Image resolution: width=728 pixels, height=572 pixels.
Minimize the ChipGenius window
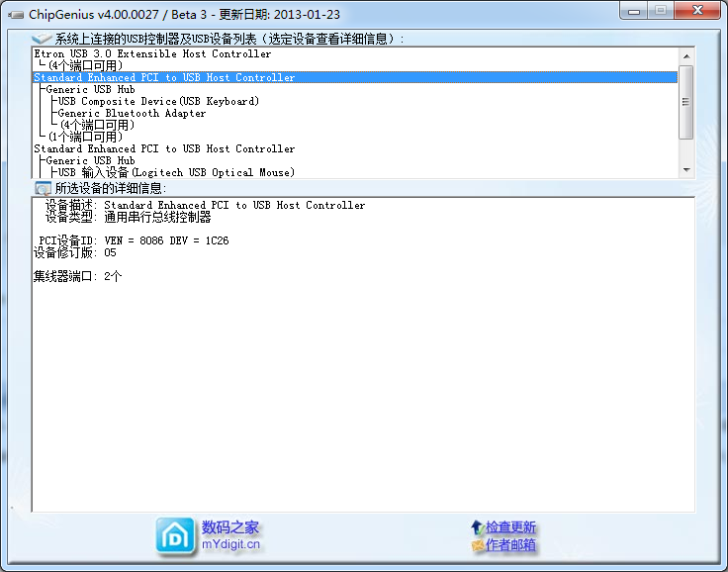click(634, 11)
